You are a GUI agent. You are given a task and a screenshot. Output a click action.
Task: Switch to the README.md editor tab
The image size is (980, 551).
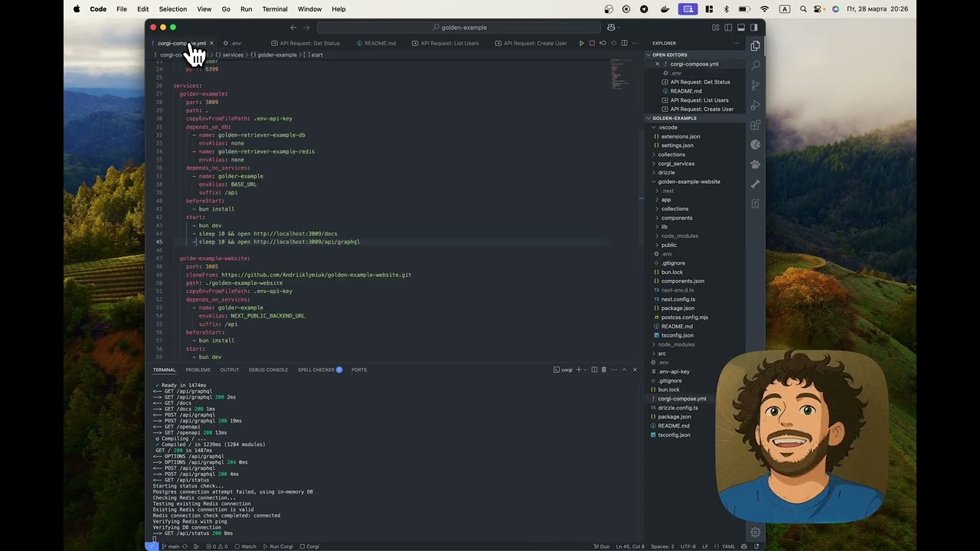(380, 43)
